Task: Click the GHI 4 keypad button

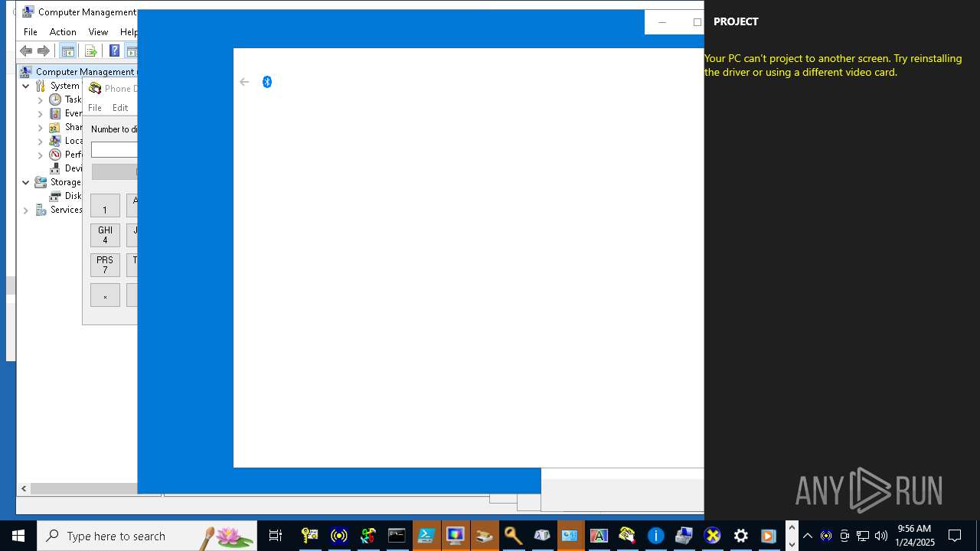Action: pyautogui.click(x=105, y=235)
